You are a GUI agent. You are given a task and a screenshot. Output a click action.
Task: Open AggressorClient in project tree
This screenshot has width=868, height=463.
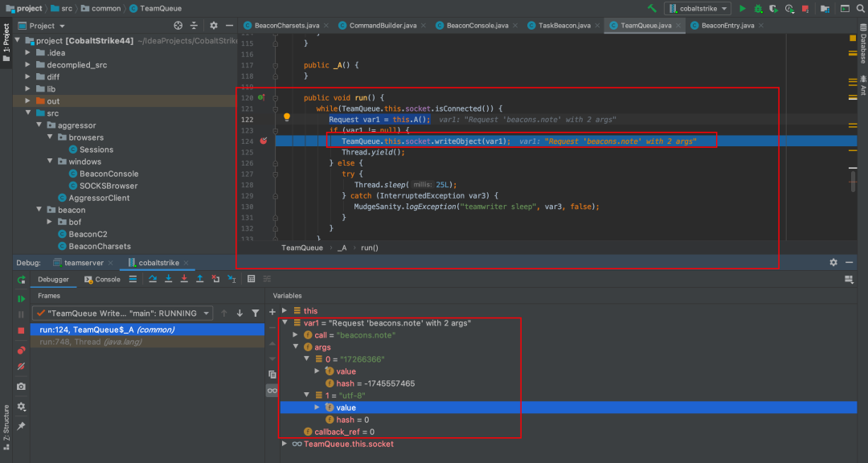(x=99, y=198)
